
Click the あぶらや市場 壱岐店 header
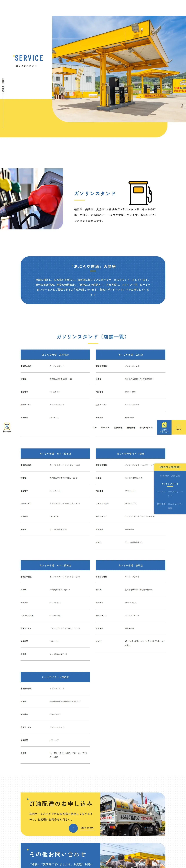(131, 565)
